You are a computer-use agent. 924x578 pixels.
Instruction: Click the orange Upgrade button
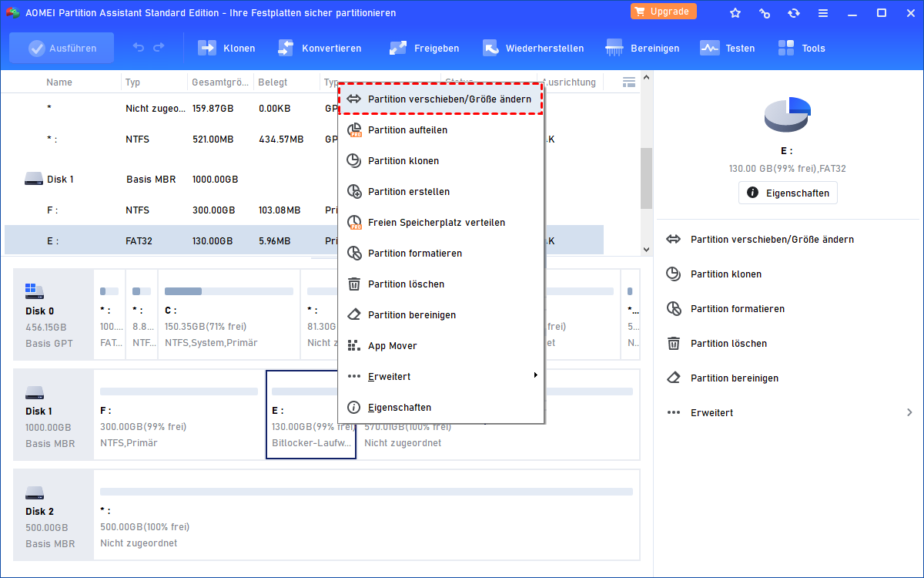(x=664, y=12)
